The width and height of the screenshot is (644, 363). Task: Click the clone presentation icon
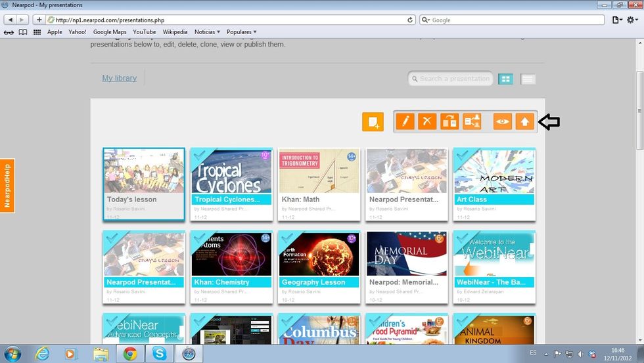coord(449,121)
